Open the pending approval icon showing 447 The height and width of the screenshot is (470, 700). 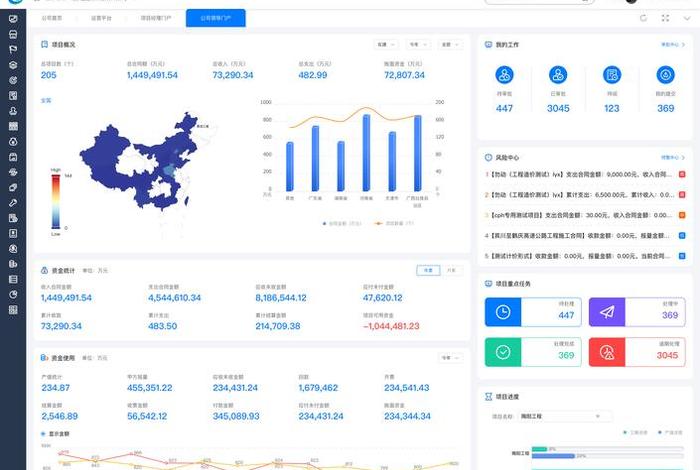pos(504,75)
